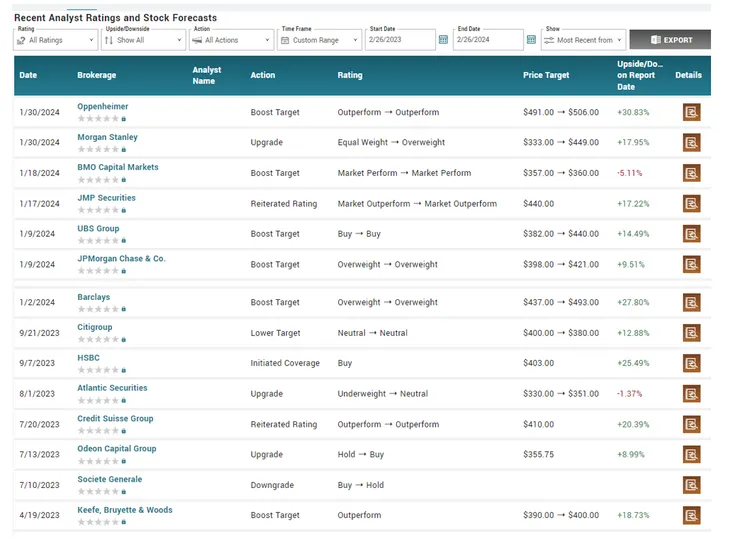This screenshot has width=730, height=541.
Task: Open details icon for Odeon Capital Group
Action: pyautogui.click(x=691, y=454)
